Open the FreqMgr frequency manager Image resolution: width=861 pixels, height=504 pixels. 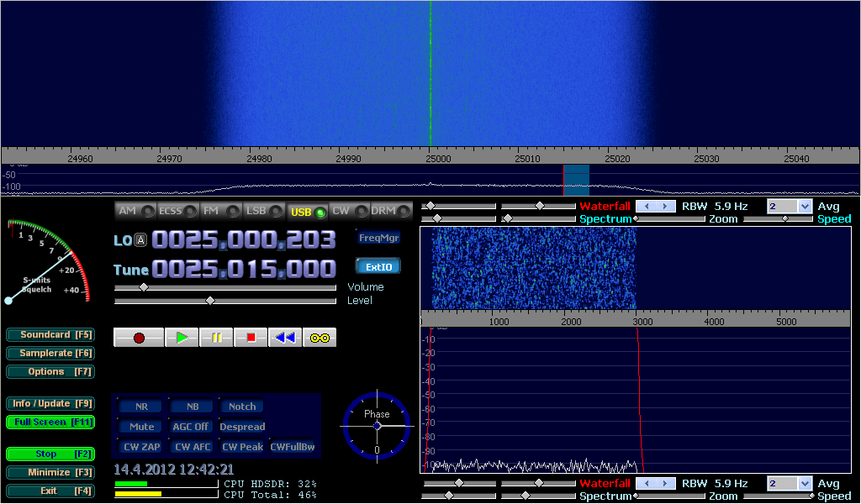click(378, 239)
